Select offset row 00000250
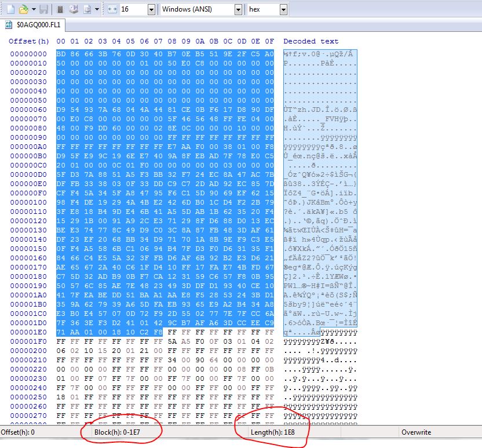482x448 pixels. tap(28, 397)
